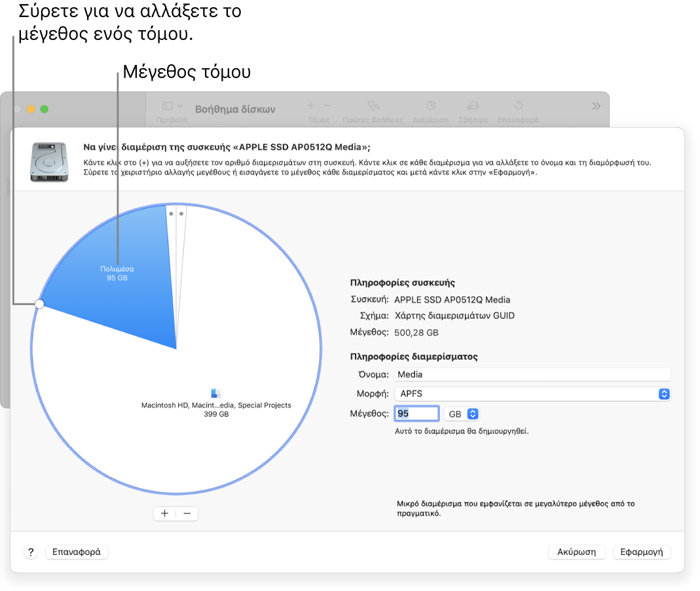Open the Προβολή view dropdown chevron
Viewport: 700px width, 591px height.
[180, 106]
